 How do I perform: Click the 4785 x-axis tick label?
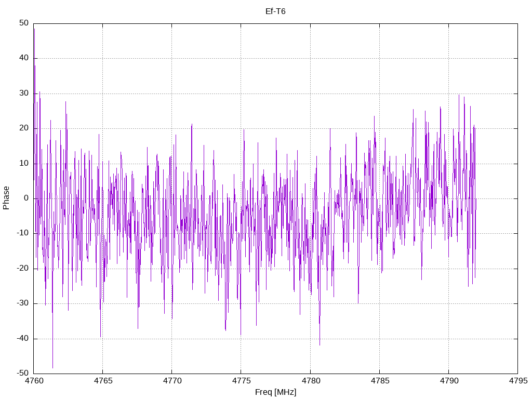click(x=380, y=381)
